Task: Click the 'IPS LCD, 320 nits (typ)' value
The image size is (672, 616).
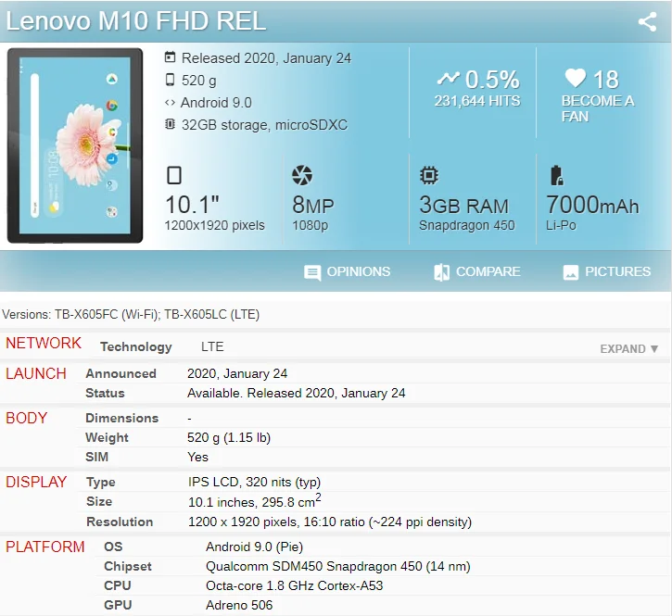Action: (254, 482)
